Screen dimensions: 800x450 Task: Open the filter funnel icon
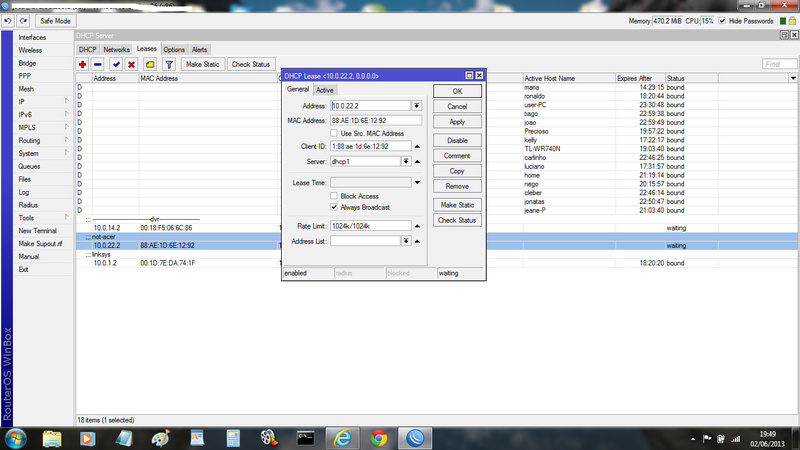tap(169, 64)
